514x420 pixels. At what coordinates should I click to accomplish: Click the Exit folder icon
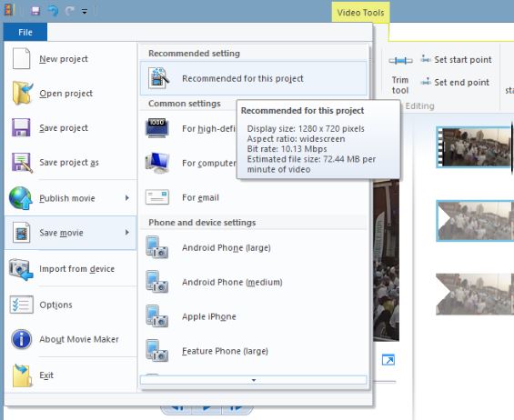(23, 375)
